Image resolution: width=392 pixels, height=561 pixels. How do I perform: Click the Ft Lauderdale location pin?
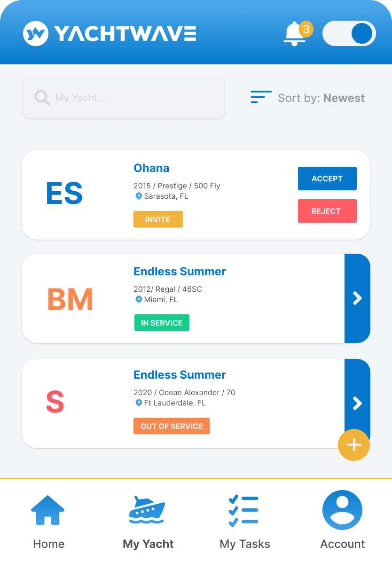[139, 403]
